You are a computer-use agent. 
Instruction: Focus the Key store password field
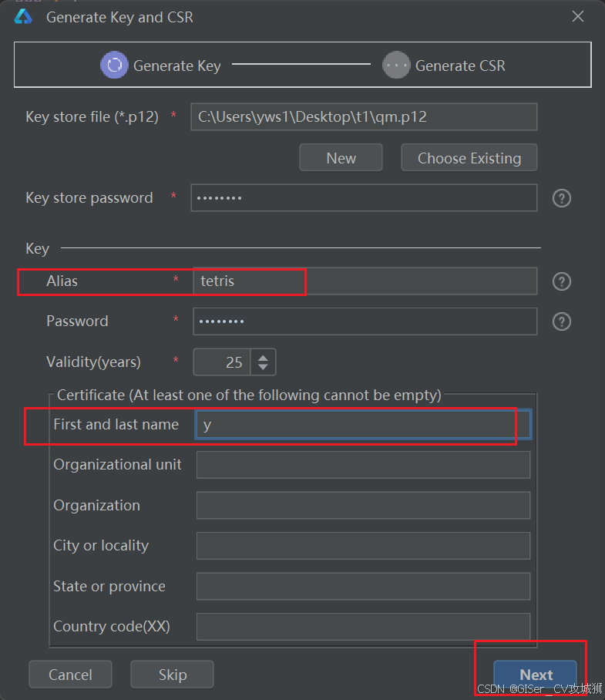pos(364,198)
